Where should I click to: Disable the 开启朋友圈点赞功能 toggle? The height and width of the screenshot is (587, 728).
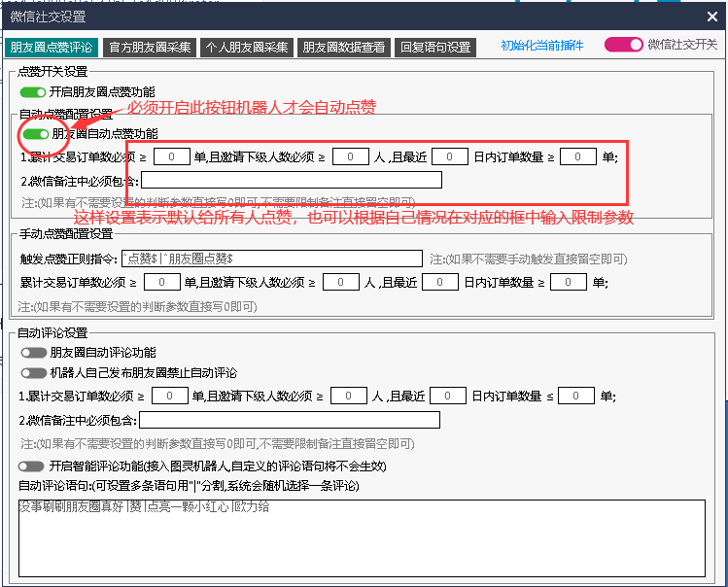click(33, 92)
